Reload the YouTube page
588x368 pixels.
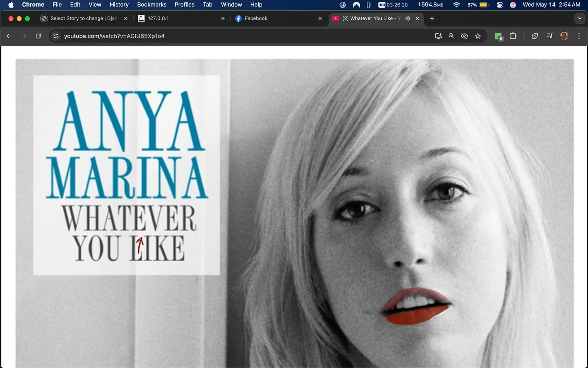(x=38, y=36)
